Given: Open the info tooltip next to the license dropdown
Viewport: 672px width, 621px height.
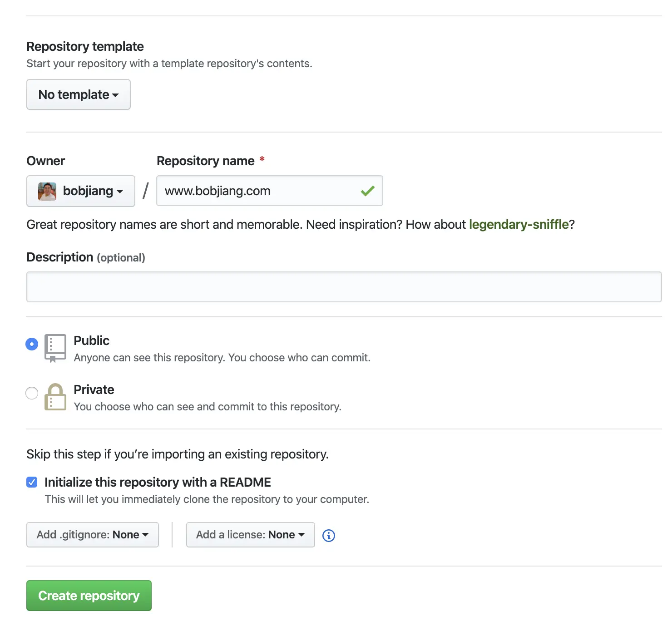Looking at the screenshot, I should pyautogui.click(x=328, y=535).
